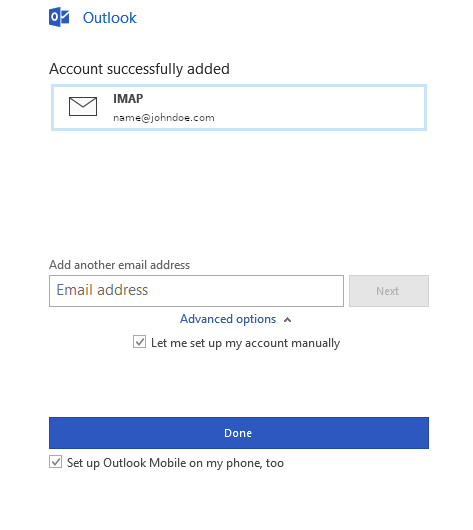Click the checkmark inside Outlook Mobile checkbox
This screenshot has height=530, width=473.
point(55,462)
